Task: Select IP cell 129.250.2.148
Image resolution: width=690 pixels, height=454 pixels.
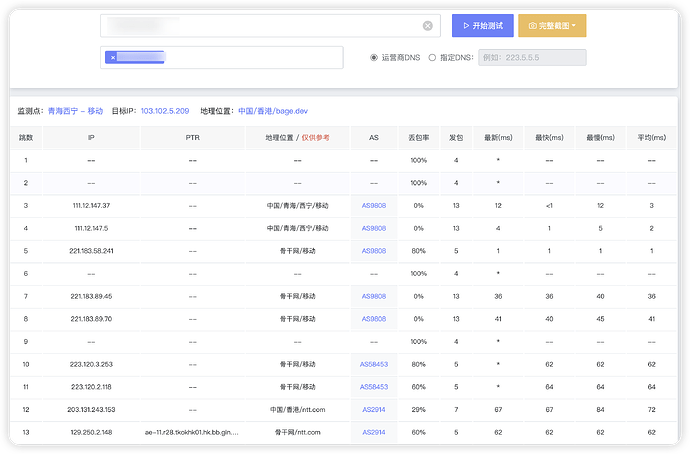Action: 91,432
